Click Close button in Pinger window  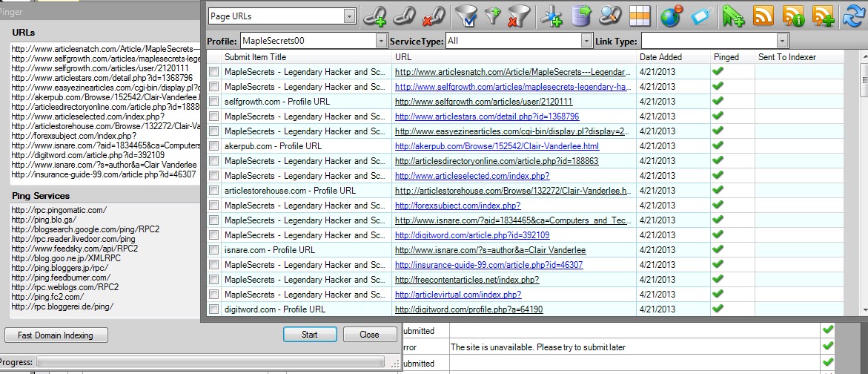370,335
